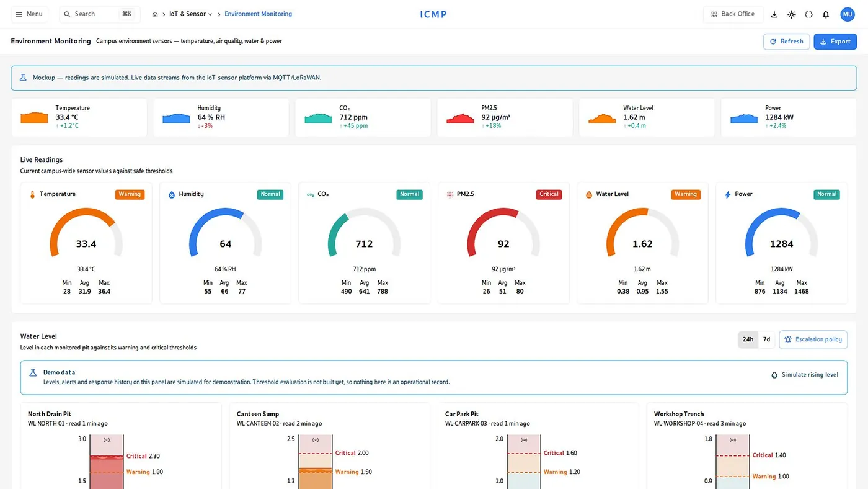
Task: Click the Warning badge on the Temperature card
Action: point(130,194)
